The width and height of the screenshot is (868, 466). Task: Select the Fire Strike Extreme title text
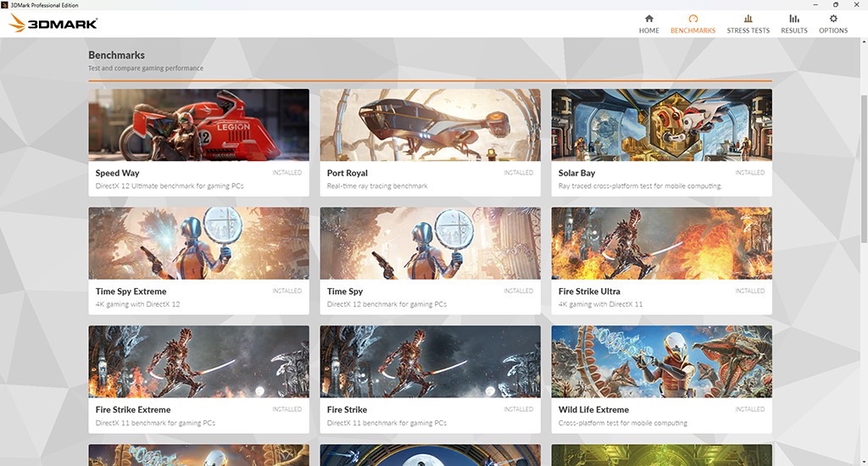(x=133, y=410)
